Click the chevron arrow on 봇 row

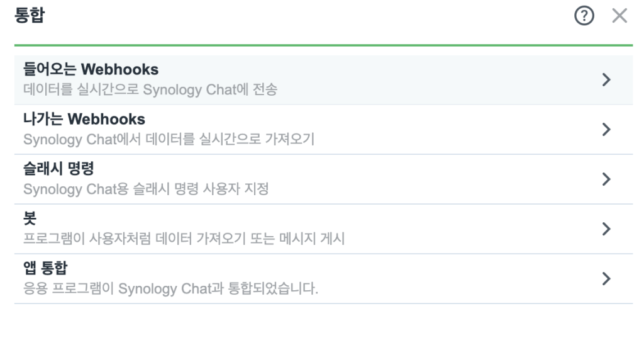point(606,229)
